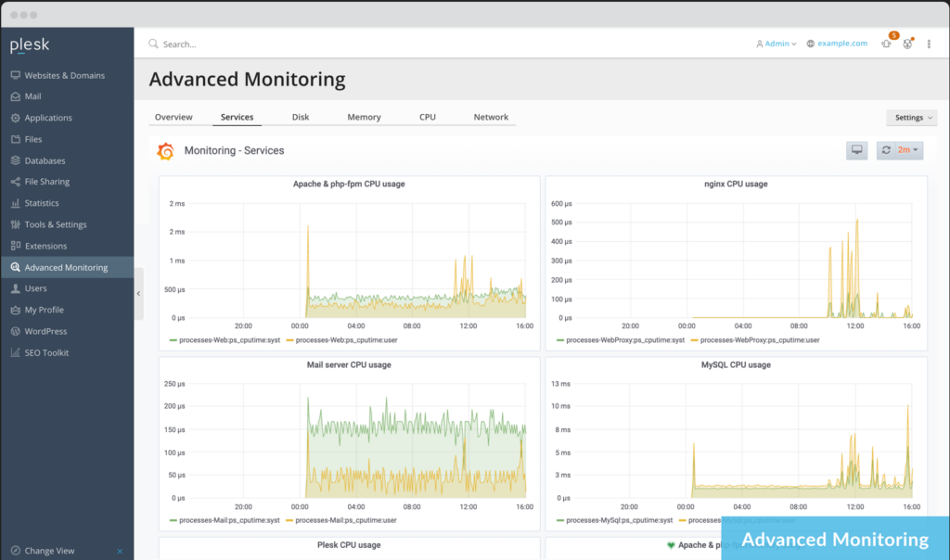Click the SEO Toolkit chart icon
This screenshot has height=560, width=950.
click(x=15, y=352)
